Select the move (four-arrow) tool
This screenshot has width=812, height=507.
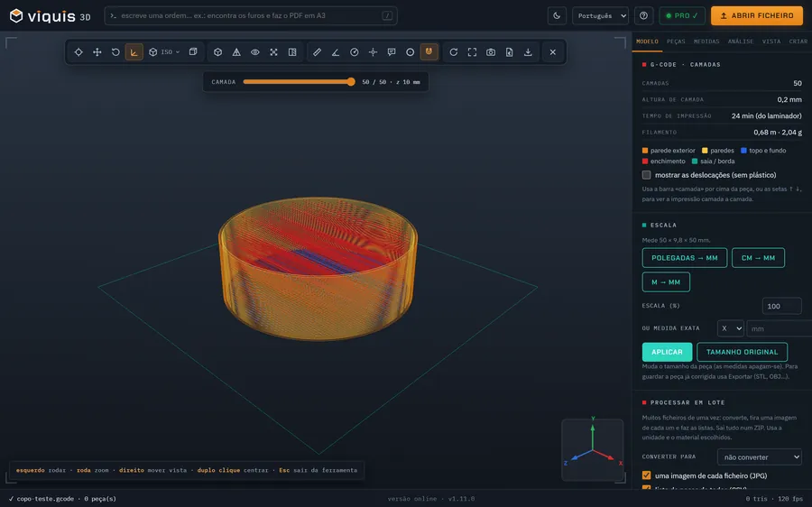click(97, 51)
